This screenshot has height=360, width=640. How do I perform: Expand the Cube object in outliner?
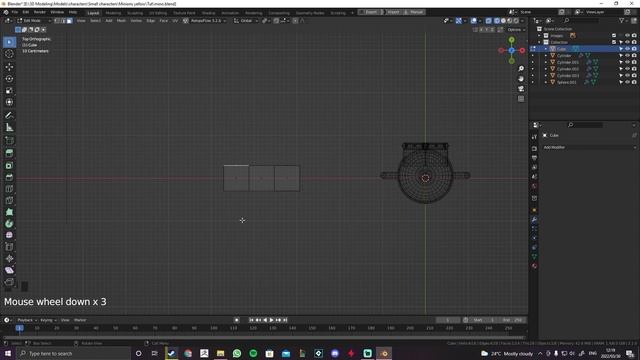click(546, 49)
